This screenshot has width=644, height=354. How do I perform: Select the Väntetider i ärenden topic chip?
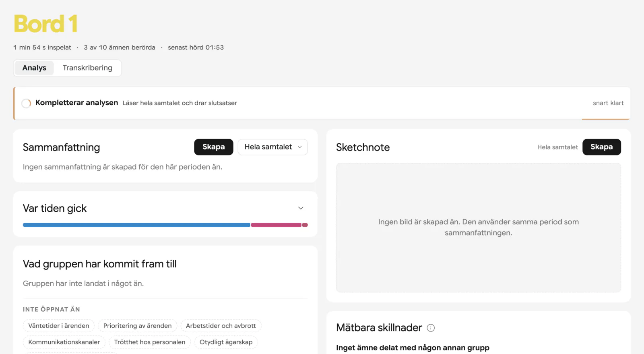[x=59, y=326]
